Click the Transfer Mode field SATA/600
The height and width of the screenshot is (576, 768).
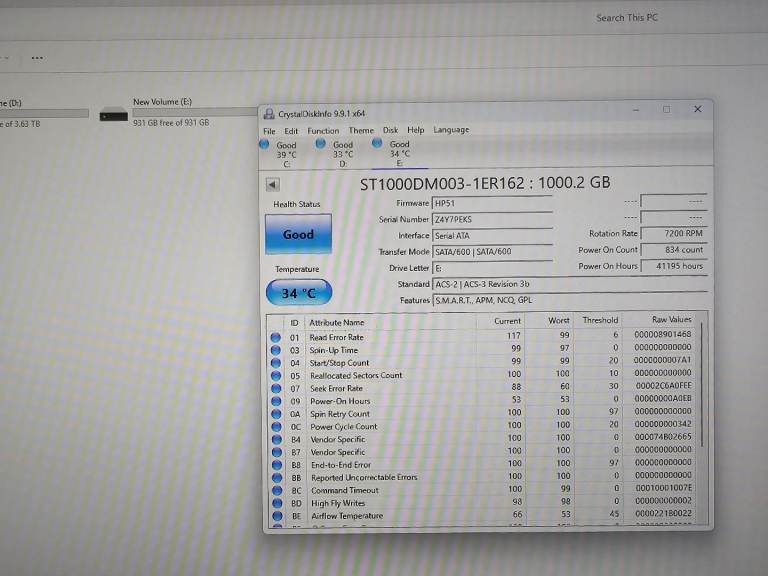click(x=492, y=252)
